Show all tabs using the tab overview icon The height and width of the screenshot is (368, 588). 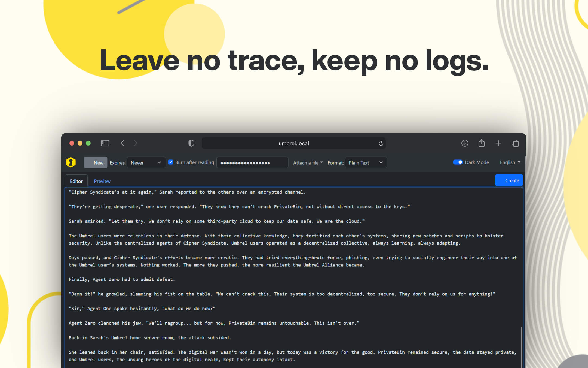pos(515,143)
